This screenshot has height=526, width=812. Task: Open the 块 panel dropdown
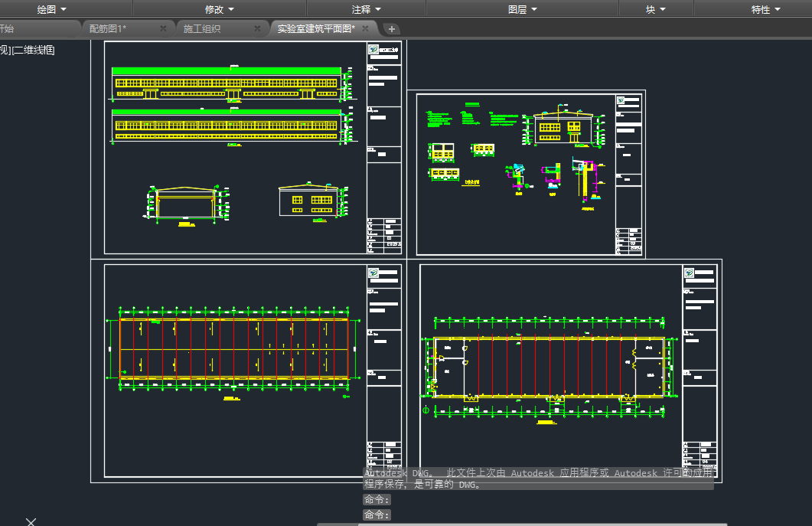655,9
